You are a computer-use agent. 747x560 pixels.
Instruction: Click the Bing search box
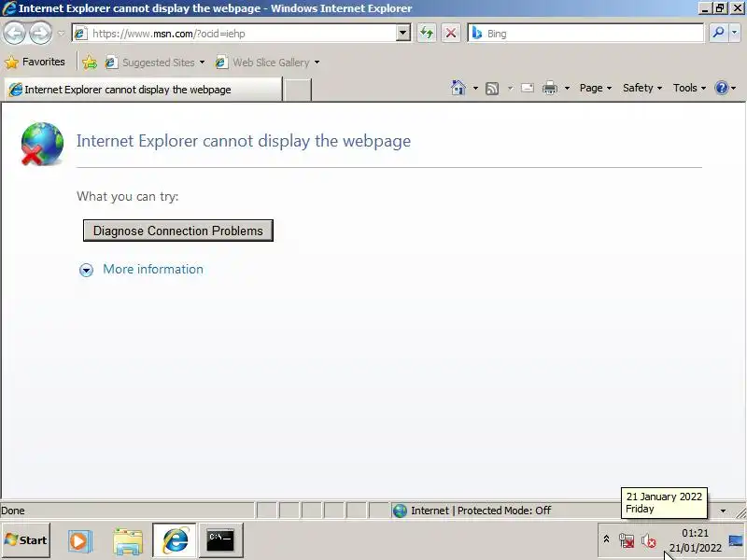coord(586,34)
